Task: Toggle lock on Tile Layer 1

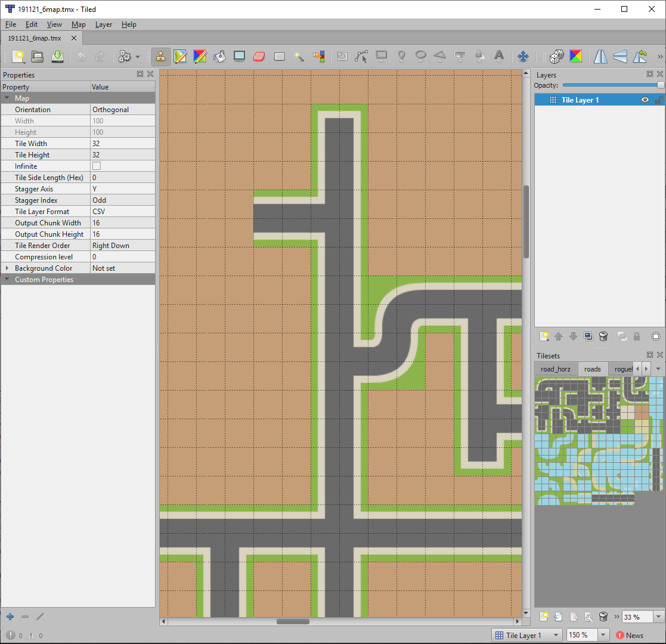Action: click(658, 100)
